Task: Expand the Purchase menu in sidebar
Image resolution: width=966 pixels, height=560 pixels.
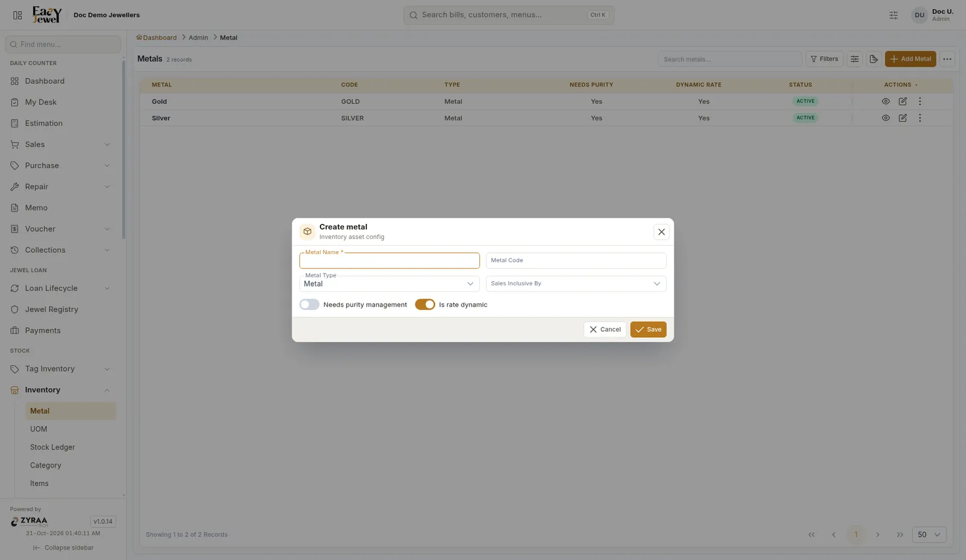Action: pos(60,165)
